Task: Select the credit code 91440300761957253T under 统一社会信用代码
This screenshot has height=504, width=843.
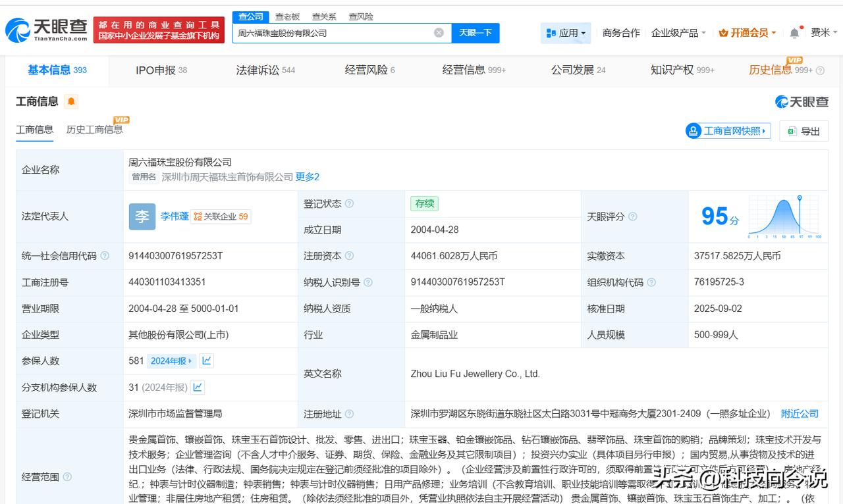Action: (x=176, y=256)
